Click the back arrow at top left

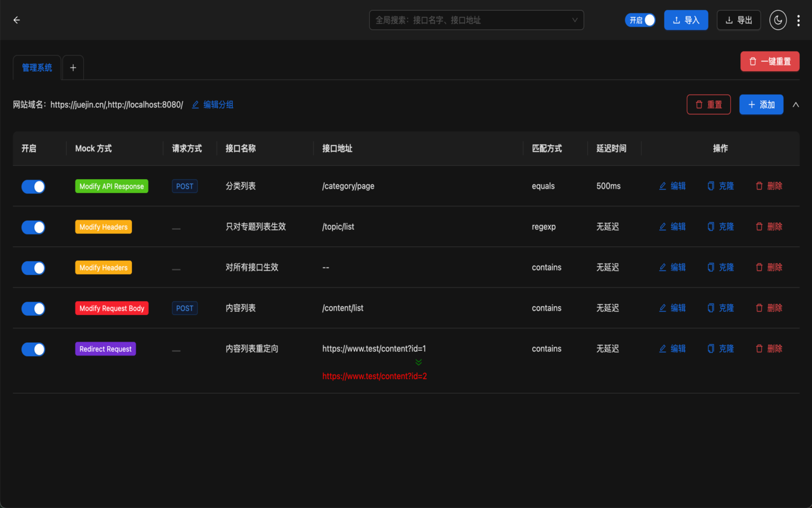[x=16, y=20]
